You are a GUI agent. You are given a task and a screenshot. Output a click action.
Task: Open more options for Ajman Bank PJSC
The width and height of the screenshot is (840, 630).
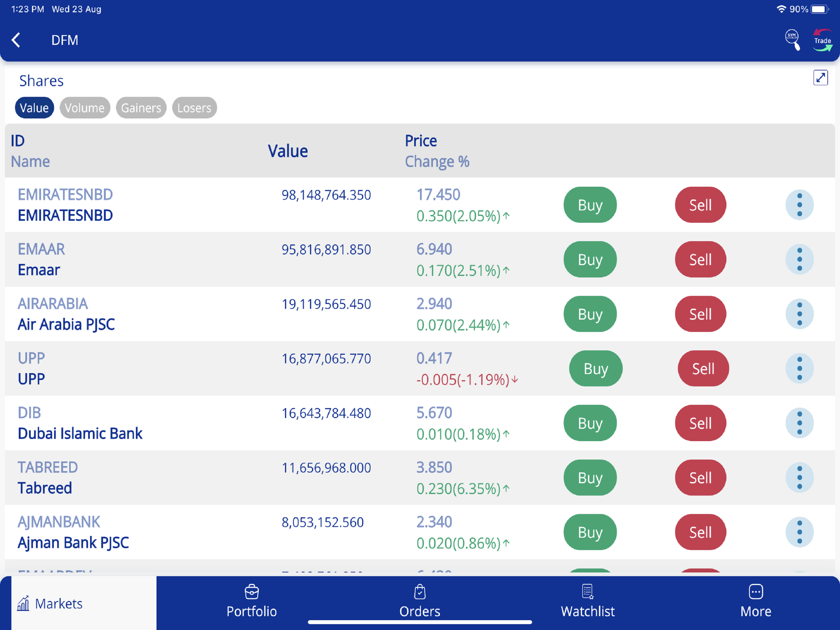[x=799, y=532]
